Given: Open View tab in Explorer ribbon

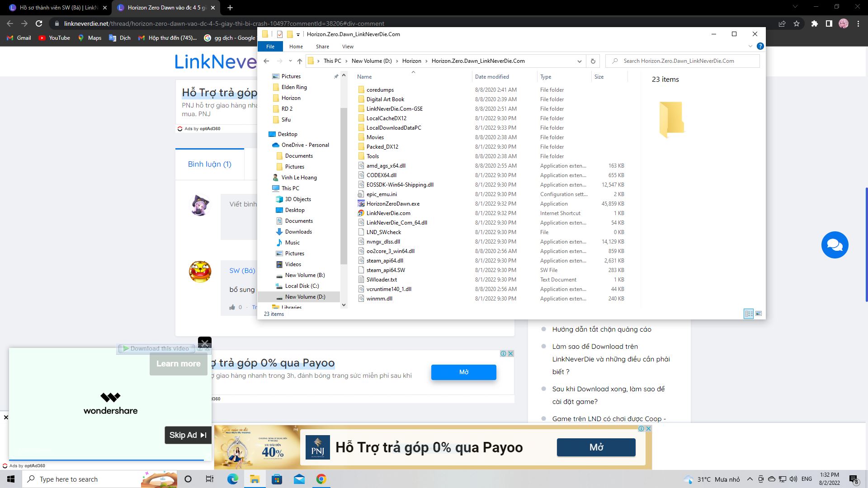Looking at the screenshot, I should (348, 47).
